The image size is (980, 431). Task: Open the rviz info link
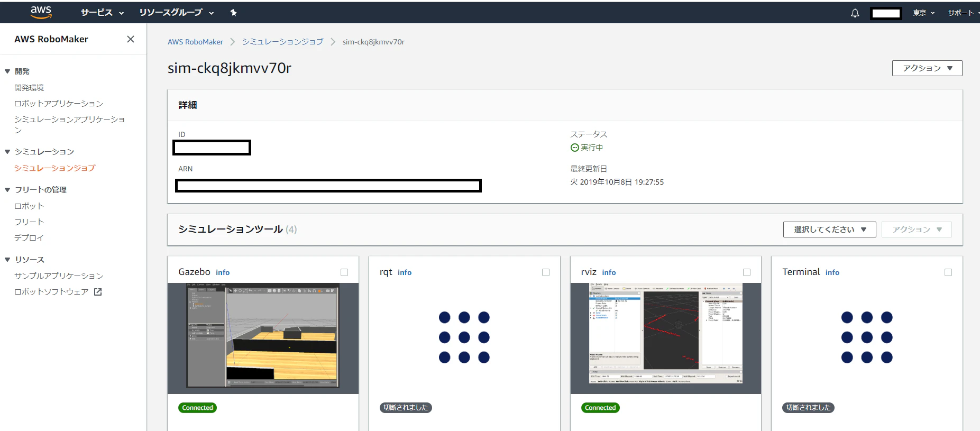(609, 272)
